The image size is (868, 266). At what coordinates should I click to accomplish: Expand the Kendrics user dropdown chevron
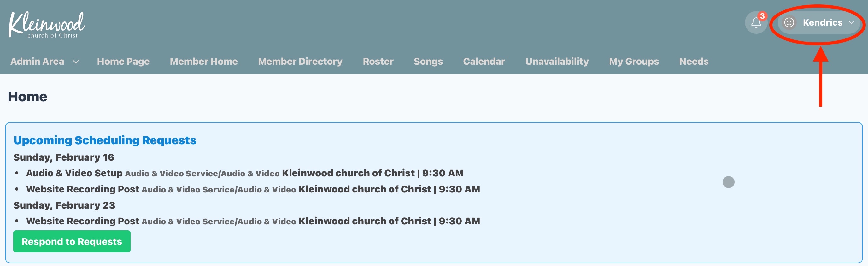[x=852, y=23]
